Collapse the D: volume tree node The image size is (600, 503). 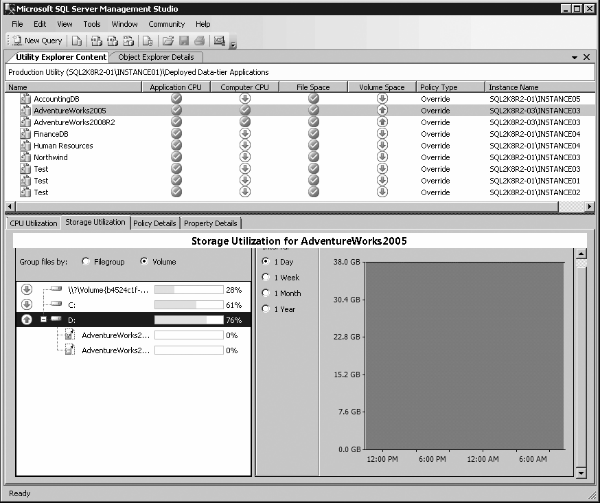pyautogui.click(x=43, y=319)
